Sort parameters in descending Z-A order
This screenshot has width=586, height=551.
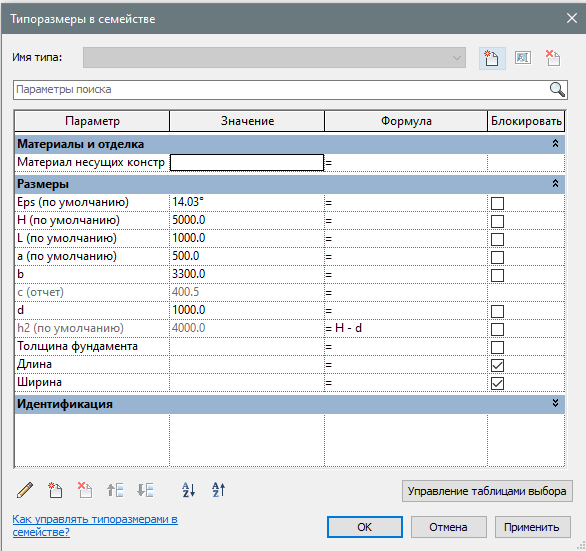219,490
